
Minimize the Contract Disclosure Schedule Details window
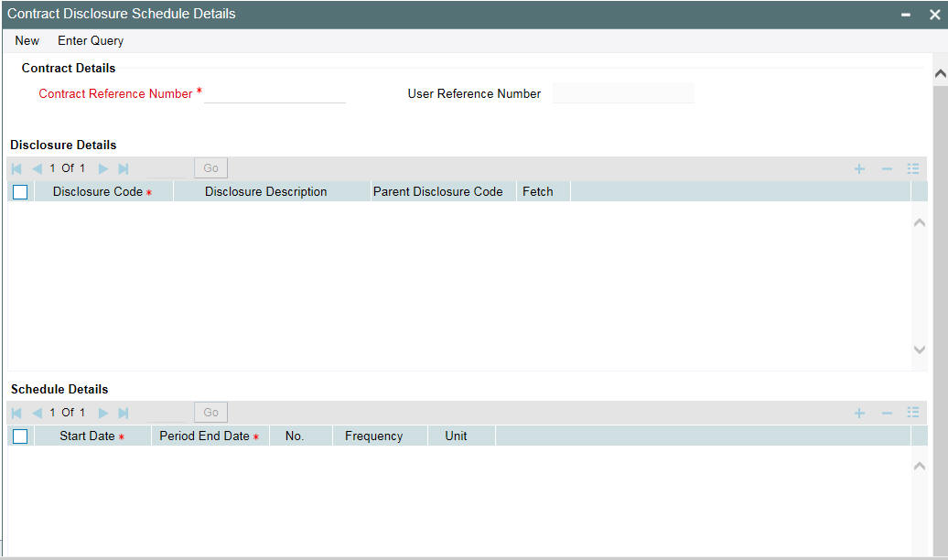(x=906, y=15)
